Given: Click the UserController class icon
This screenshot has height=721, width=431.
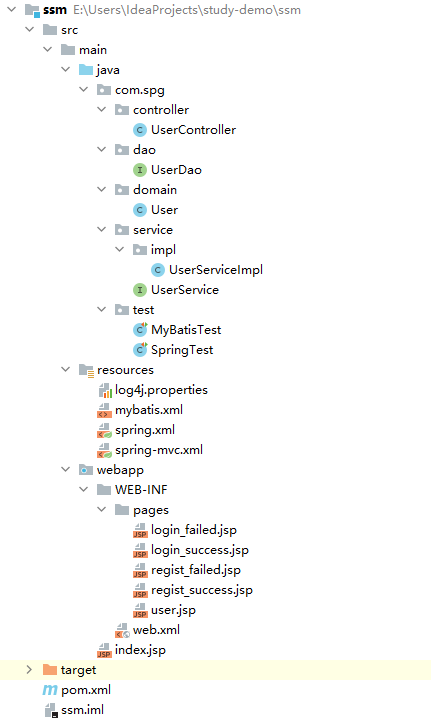Looking at the screenshot, I should pos(140,130).
